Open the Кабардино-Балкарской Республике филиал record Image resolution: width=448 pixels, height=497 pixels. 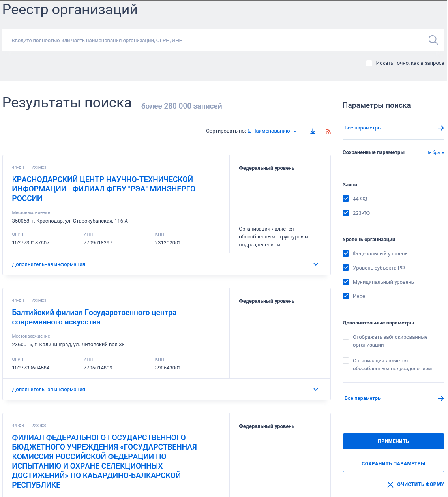coord(105,461)
